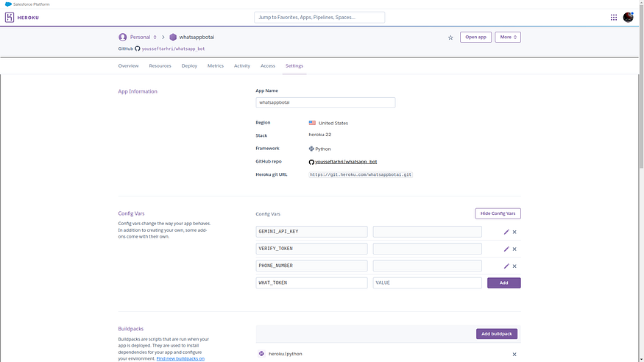
Task: Click the whatsappbotai hexagon app icon
Action: (x=173, y=37)
